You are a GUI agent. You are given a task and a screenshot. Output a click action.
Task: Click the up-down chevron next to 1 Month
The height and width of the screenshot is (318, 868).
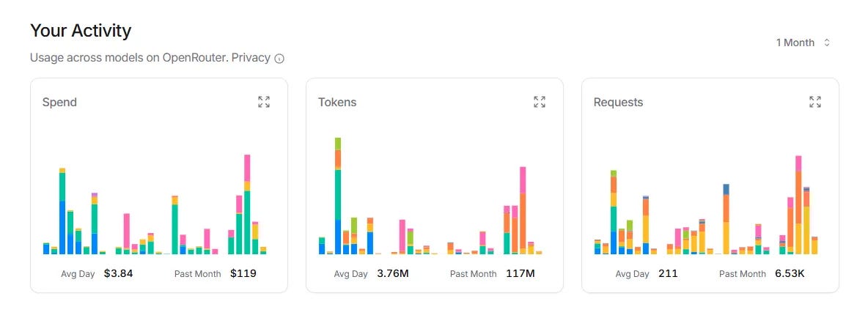(827, 42)
